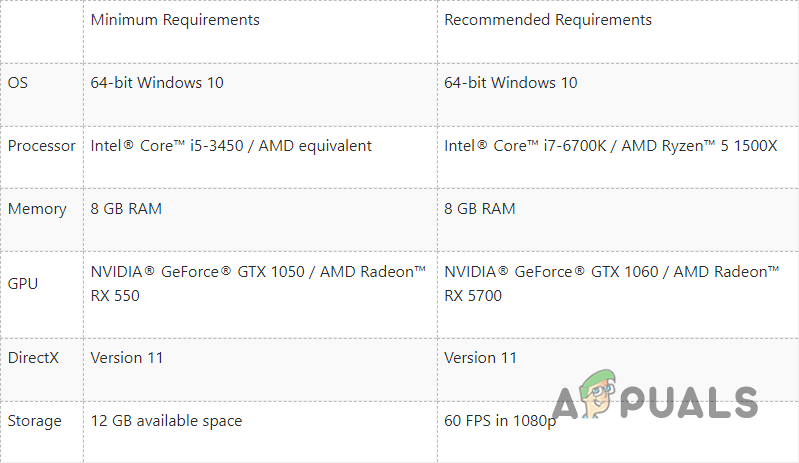Click the minimum 8 GB RAM cell
The image size is (799, 463).
pyautogui.click(x=126, y=209)
